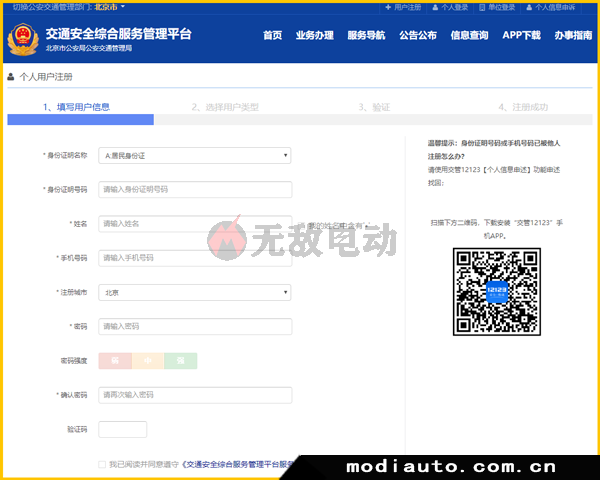Open 个人登录 in top bar

[x=453, y=6]
